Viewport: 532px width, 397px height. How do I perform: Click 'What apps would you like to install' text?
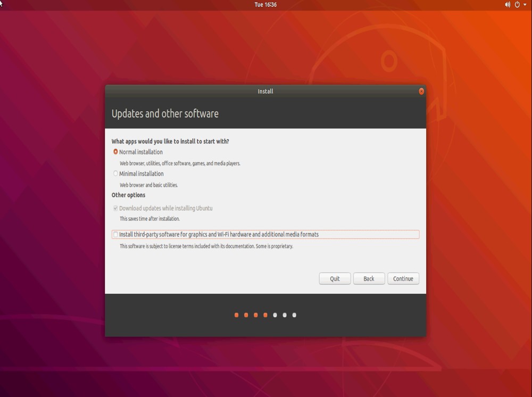170,141
